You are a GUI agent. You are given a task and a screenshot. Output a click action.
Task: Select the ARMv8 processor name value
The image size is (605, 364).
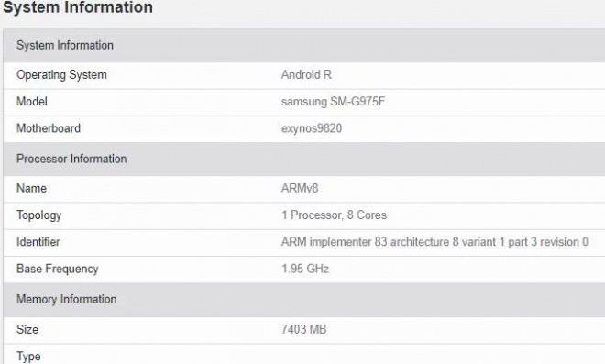[300, 188]
